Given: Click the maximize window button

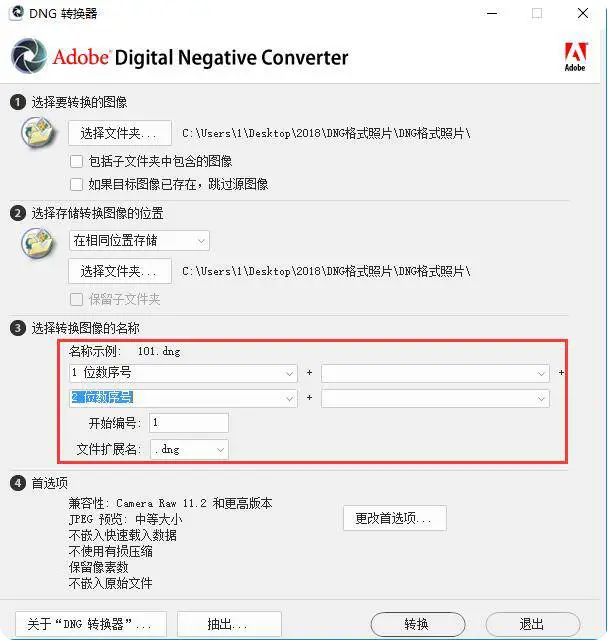Looking at the screenshot, I should click(x=537, y=13).
